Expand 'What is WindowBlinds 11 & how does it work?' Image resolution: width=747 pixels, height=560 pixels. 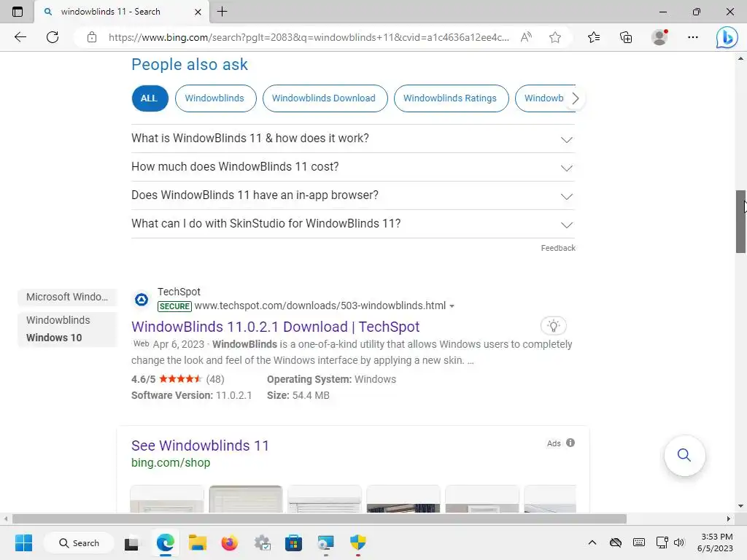(353, 139)
